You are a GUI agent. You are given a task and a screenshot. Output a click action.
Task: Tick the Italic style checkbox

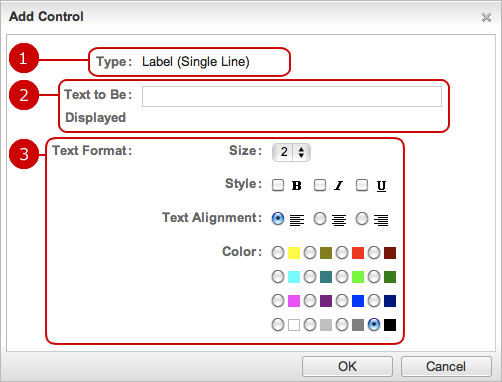(x=320, y=185)
